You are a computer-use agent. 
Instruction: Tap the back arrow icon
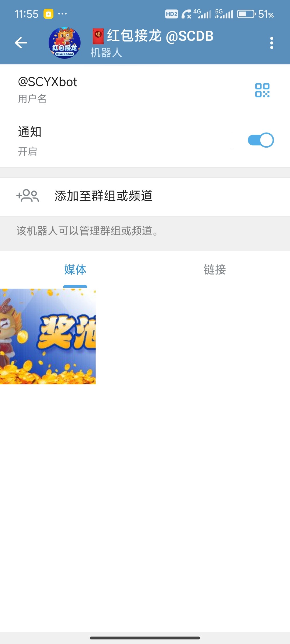(x=21, y=43)
